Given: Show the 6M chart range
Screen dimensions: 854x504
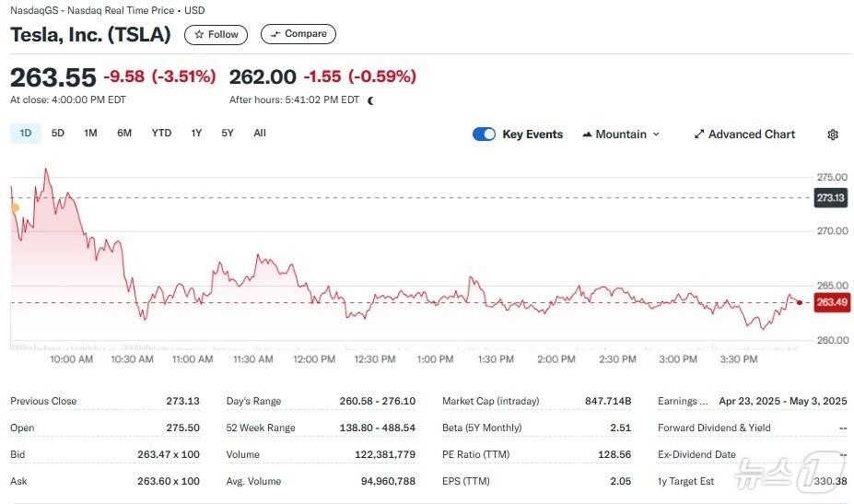Looking at the screenshot, I should point(124,134).
